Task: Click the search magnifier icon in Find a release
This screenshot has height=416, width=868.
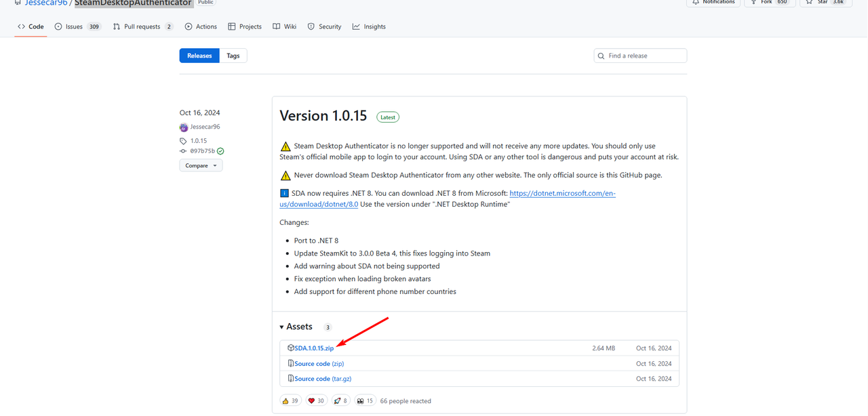Action: 601,56
